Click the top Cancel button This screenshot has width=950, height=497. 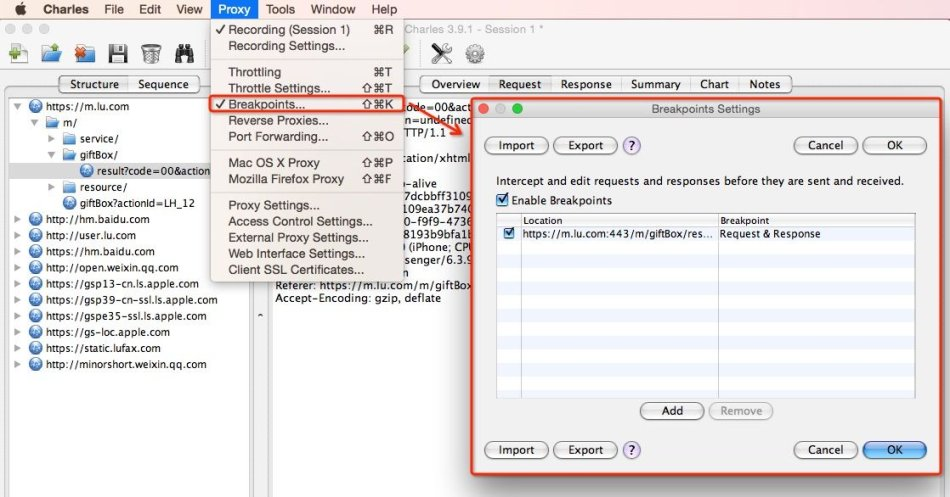coord(825,145)
